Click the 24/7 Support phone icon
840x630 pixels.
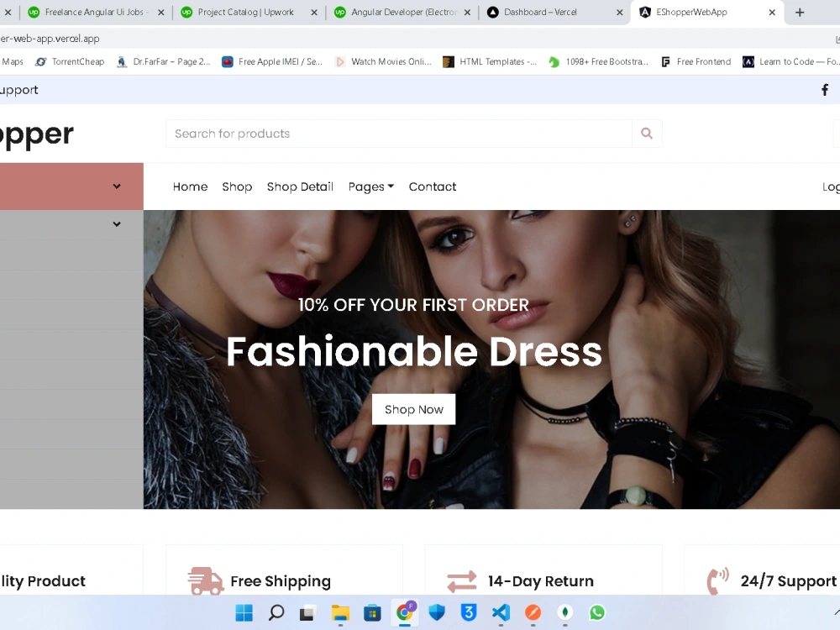click(718, 581)
